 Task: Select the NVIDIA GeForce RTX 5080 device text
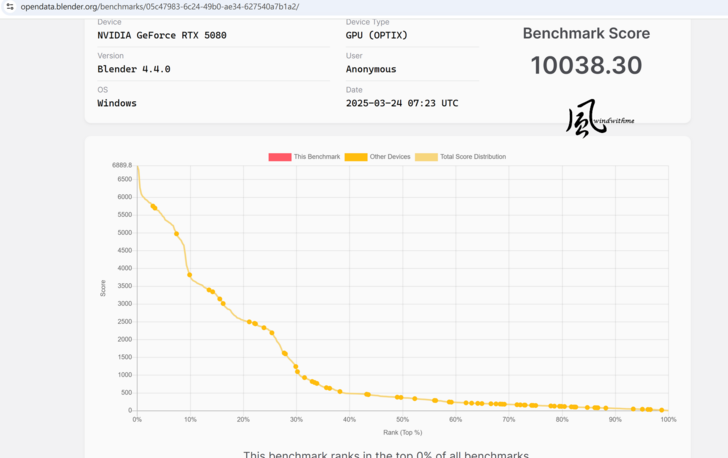[162, 35]
